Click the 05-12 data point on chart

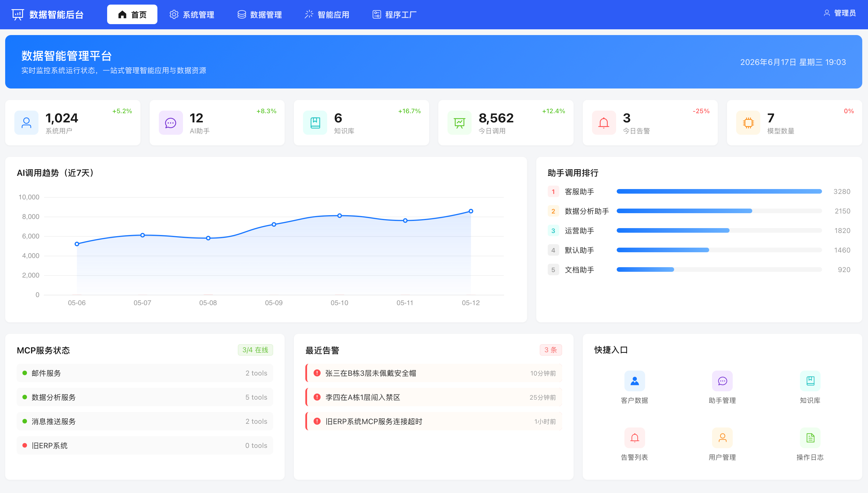point(471,211)
